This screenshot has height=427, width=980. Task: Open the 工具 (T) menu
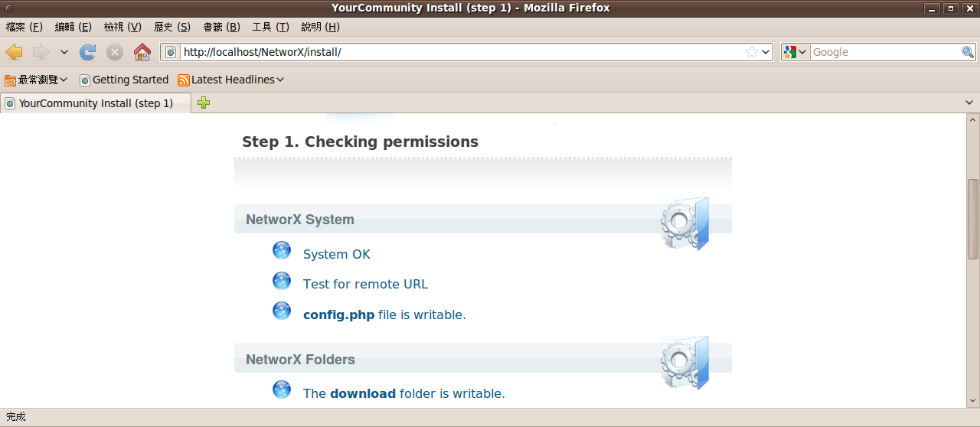click(x=270, y=27)
